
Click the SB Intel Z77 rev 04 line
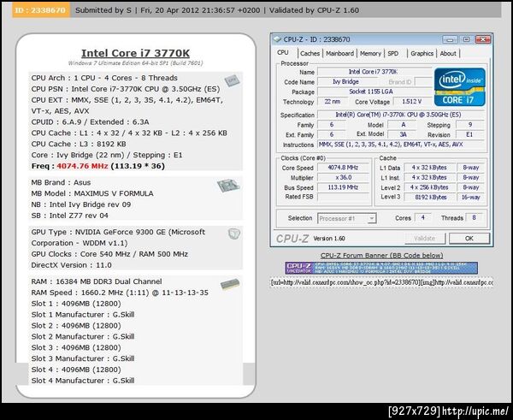pyautogui.click(x=70, y=216)
